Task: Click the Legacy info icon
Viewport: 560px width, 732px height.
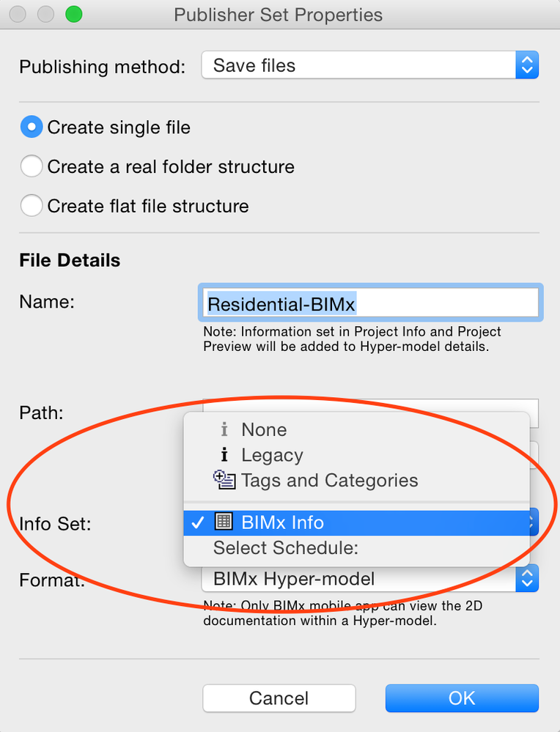Action: [x=225, y=455]
